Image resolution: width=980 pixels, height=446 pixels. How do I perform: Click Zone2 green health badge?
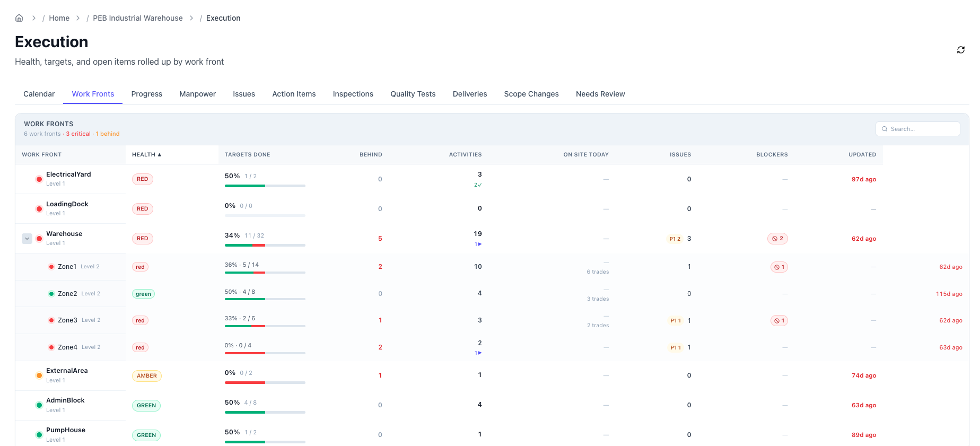[x=143, y=294]
